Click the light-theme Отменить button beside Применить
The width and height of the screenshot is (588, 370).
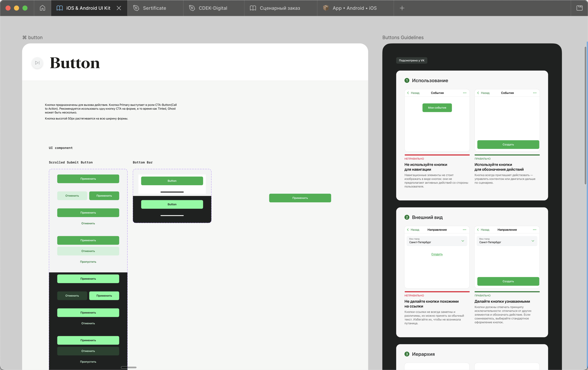point(72,196)
